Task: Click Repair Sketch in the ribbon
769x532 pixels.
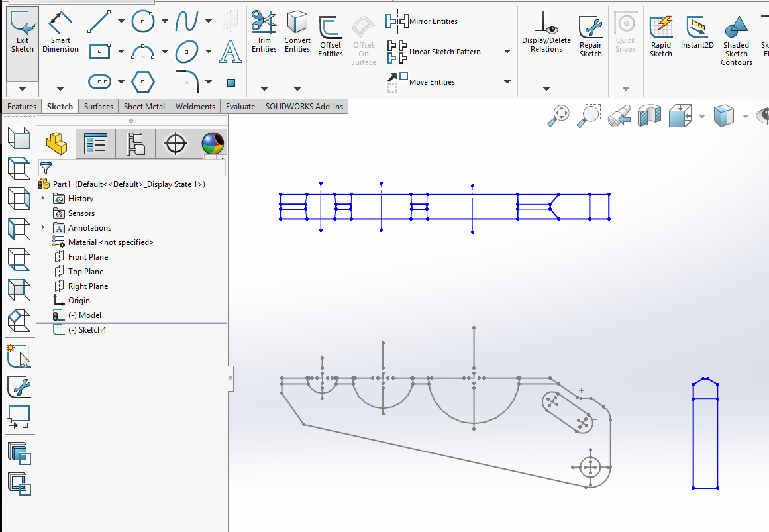Action: coord(590,36)
